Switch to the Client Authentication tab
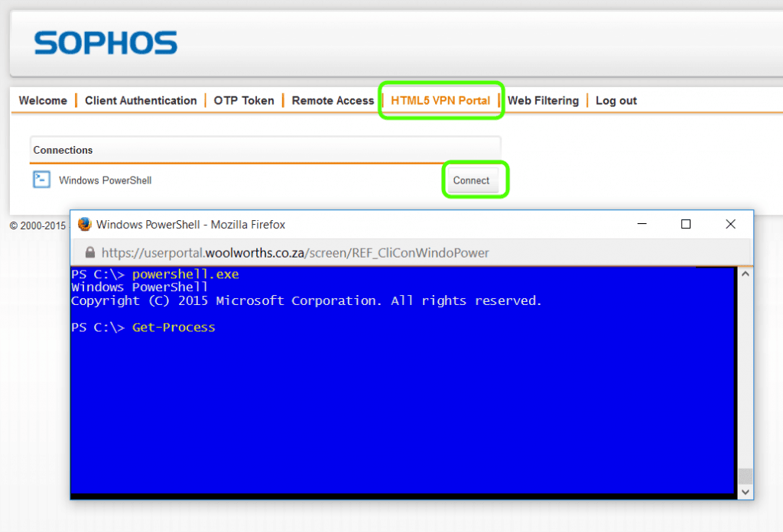783x532 pixels. (141, 100)
